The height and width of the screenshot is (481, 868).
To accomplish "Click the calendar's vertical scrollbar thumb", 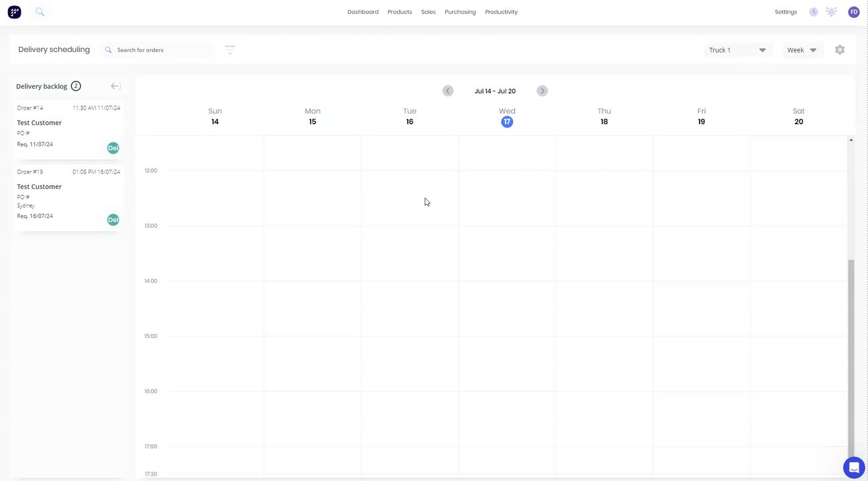I will pyautogui.click(x=851, y=359).
